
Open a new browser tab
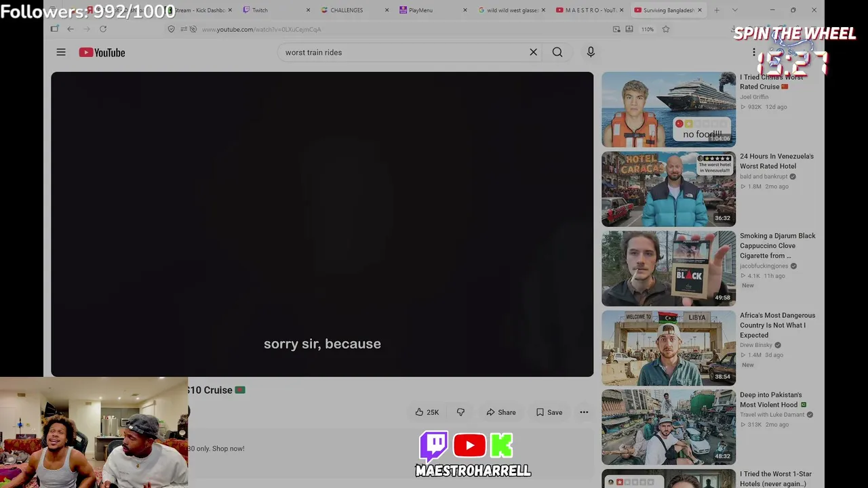point(717,10)
